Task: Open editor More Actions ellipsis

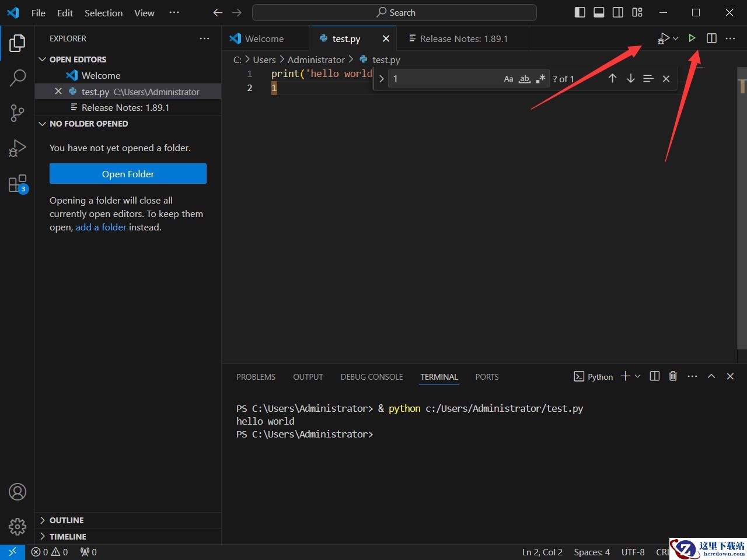Action: [x=730, y=38]
